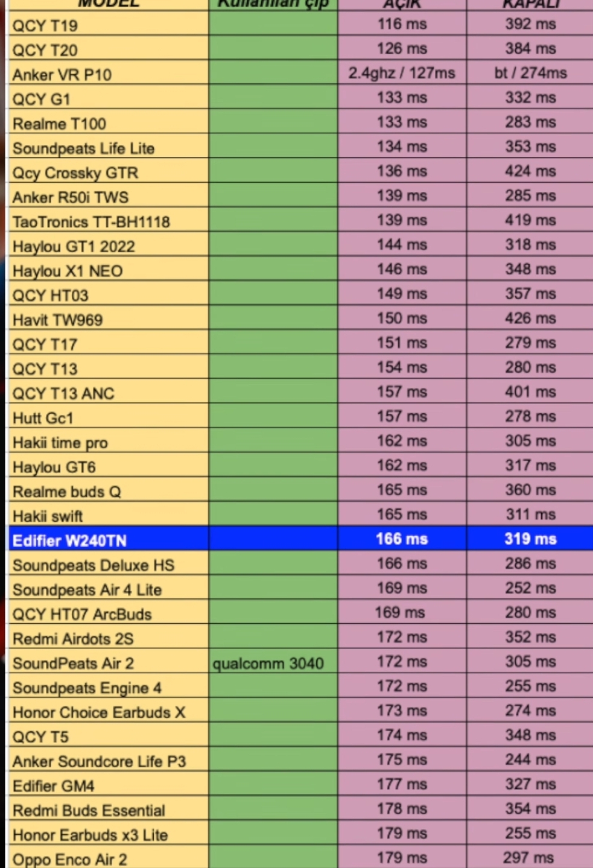This screenshot has width=593, height=868.
Task: Click the 144 ms value
Action: coord(402,244)
